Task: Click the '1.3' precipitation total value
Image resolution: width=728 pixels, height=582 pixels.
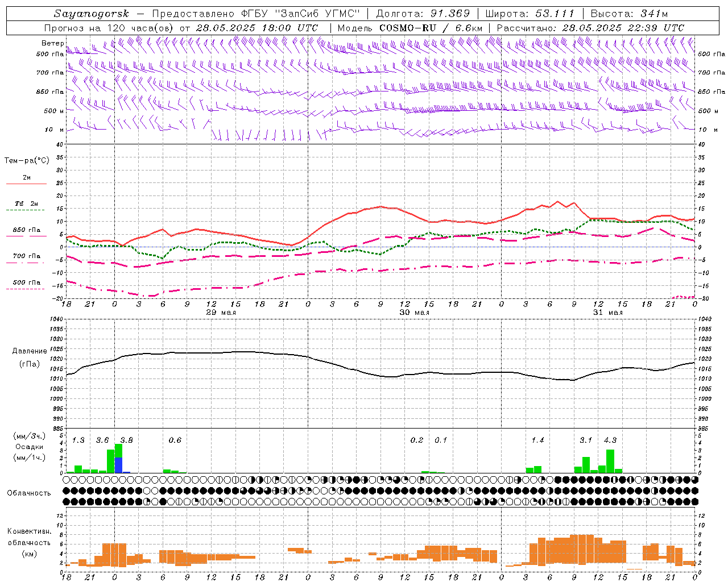Action: (78, 440)
